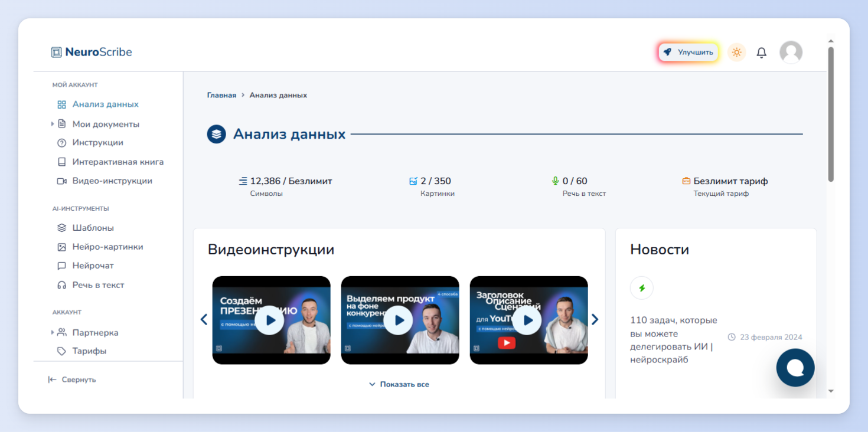The width and height of the screenshot is (868, 432).
Task: Expand Партнерка tree arrow
Action: pyautogui.click(x=52, y=332)
